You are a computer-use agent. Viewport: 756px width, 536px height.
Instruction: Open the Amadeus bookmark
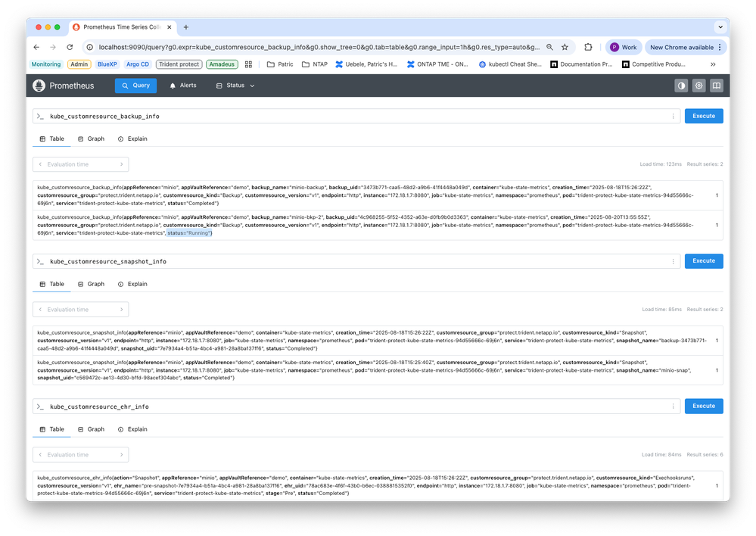[x=222, y=64]
